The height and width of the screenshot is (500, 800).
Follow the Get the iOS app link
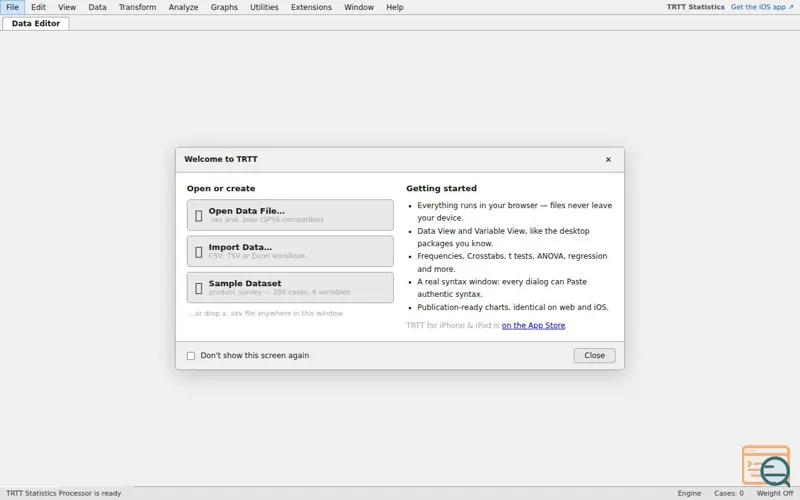pyautogui.click(x=762, y=7)
